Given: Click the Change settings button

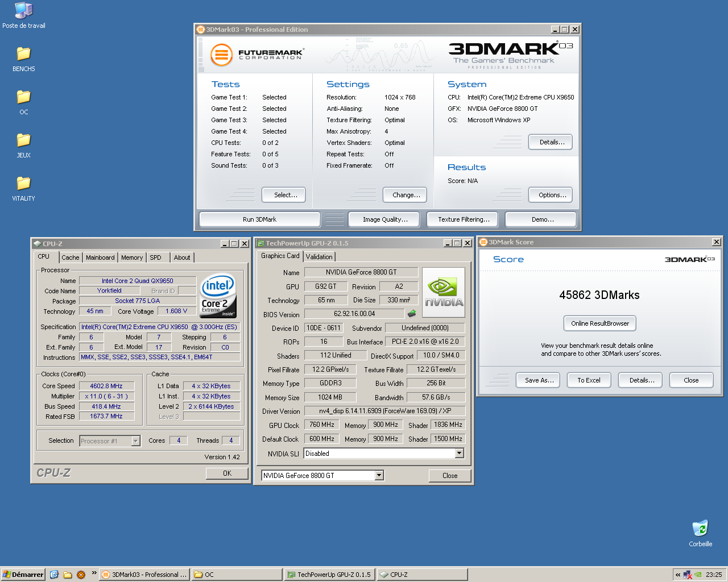Looking at the screenshot, I should [406, 195].
